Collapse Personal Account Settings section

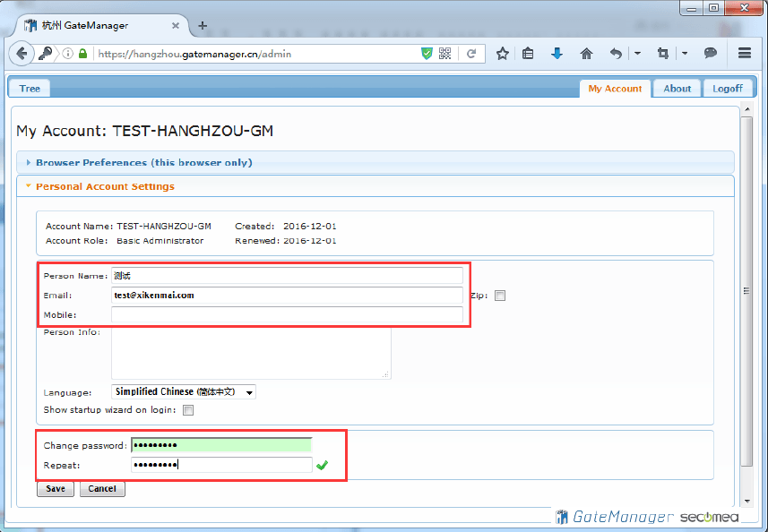105,186
